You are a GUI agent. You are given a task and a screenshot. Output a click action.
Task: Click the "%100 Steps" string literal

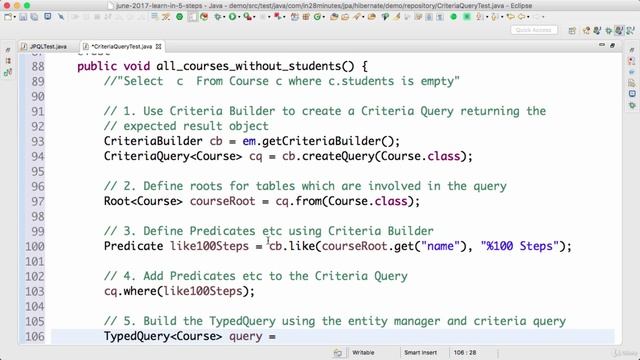[x=519, y=246]
